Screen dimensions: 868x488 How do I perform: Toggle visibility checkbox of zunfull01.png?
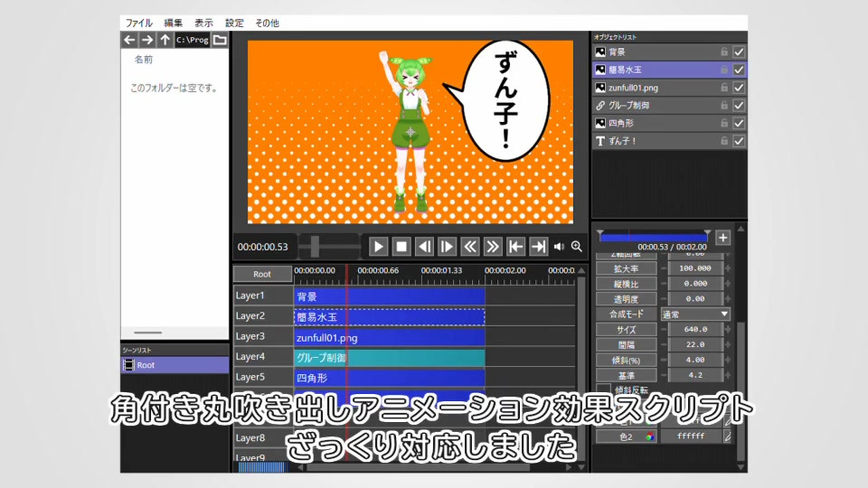point(739,88)
